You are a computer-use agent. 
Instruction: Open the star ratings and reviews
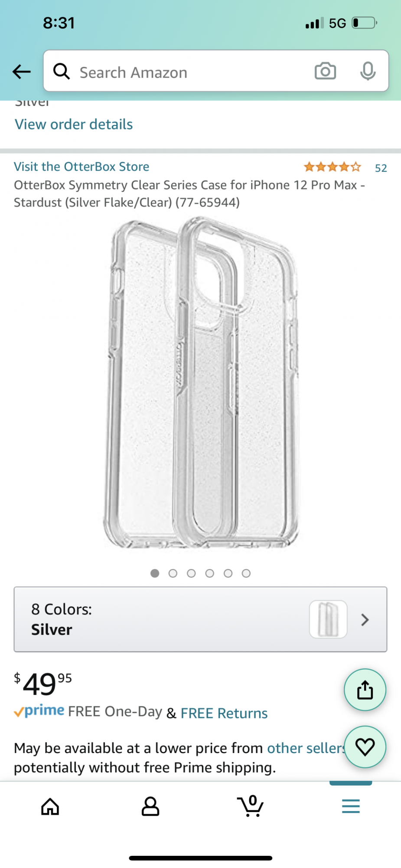pos(345,168)
